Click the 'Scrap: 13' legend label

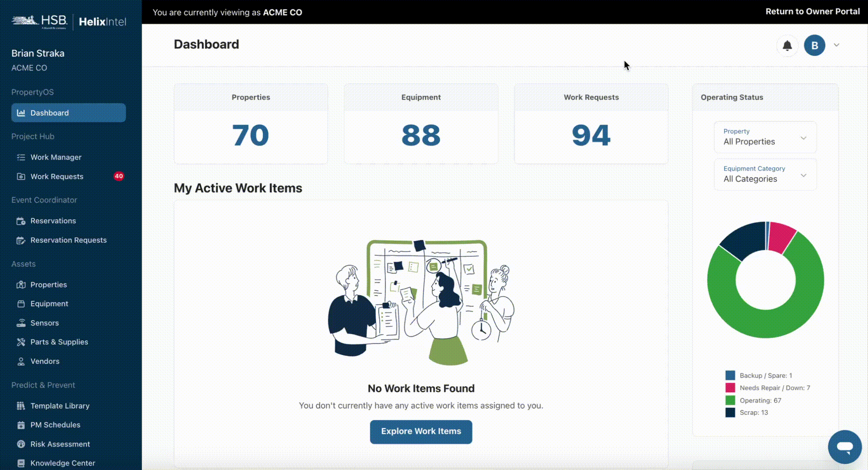754,413
